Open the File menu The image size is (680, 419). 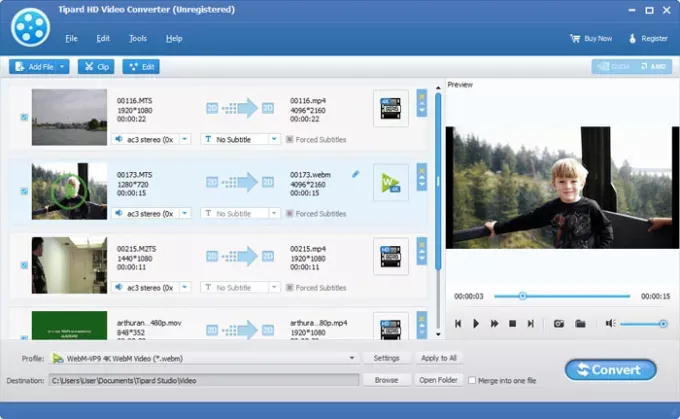click(72, 39)
